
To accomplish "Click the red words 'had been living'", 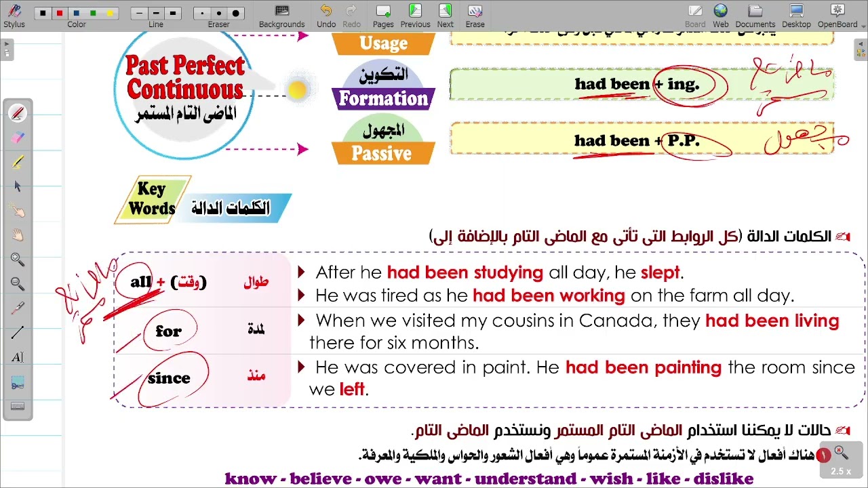I will (772, 321).
